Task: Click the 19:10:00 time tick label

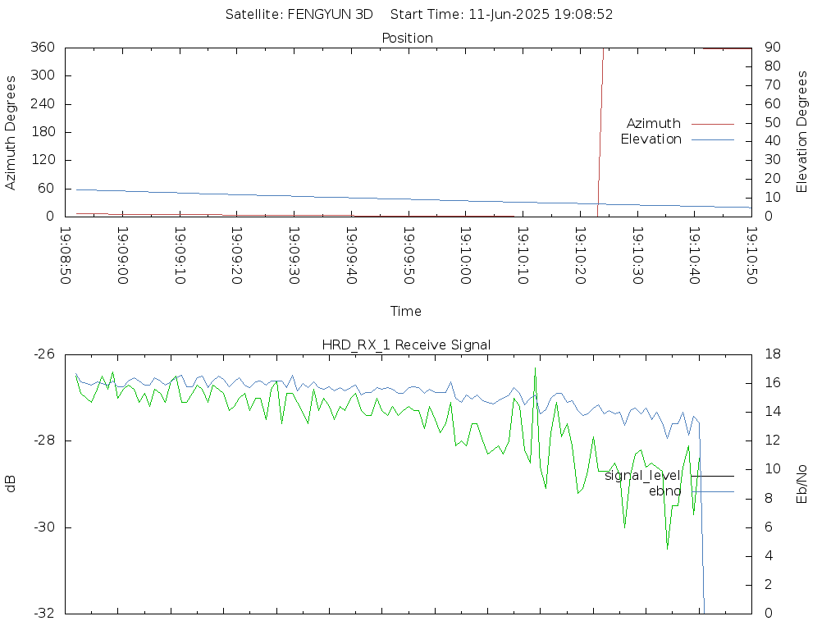Action: tap(466, 256)
